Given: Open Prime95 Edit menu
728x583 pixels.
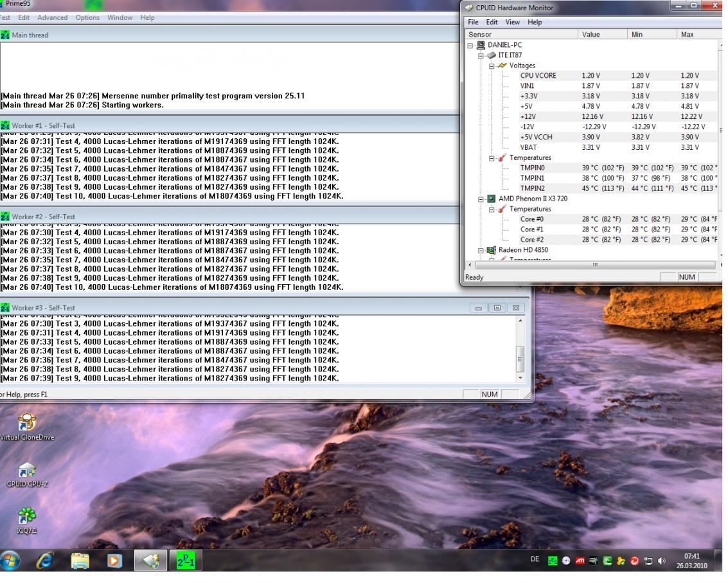Looking at the screenshot, I should 24,17.
